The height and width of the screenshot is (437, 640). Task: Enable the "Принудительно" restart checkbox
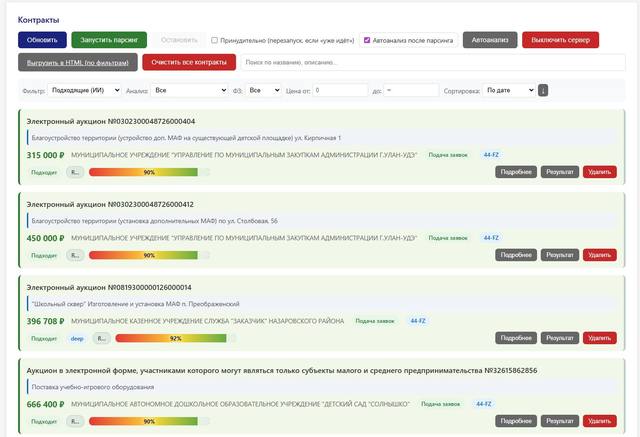(215, 40)
